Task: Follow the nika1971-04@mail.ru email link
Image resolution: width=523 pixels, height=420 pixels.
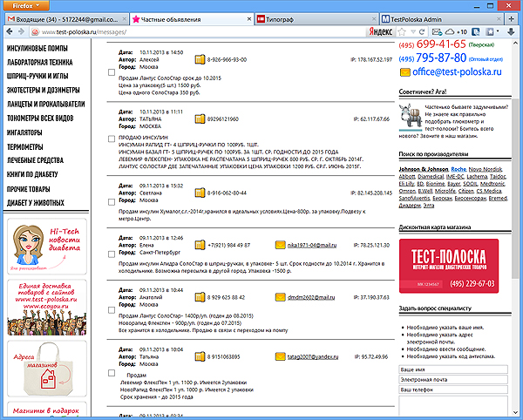Action: (x=312, y=245)
